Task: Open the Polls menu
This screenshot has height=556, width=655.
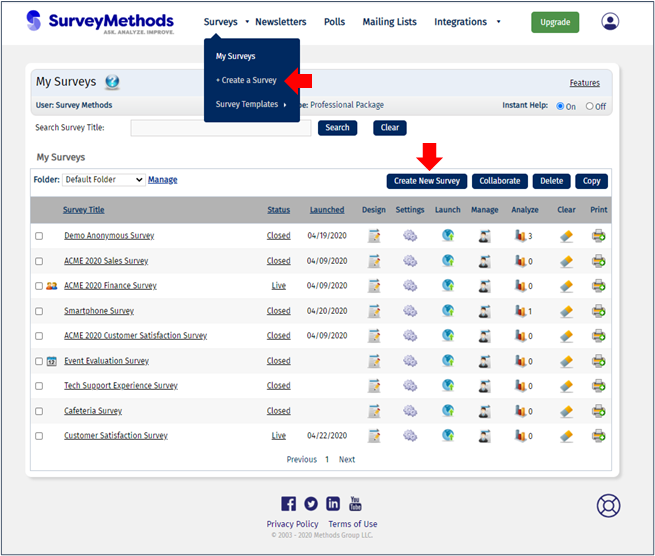Action: click(334, 22)
